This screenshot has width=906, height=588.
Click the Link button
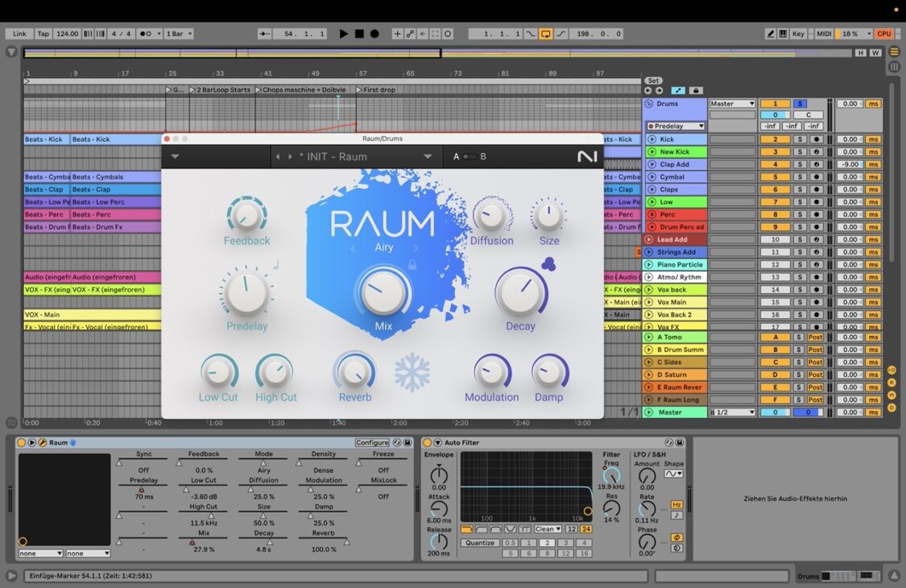[x=19, y=34]
